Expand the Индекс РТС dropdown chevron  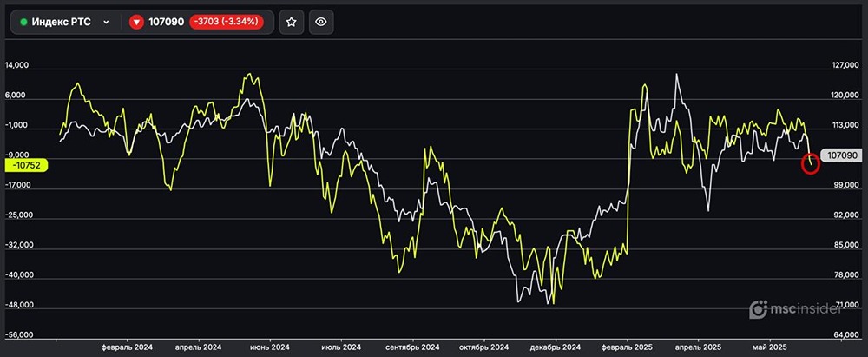tap(106, 22)
